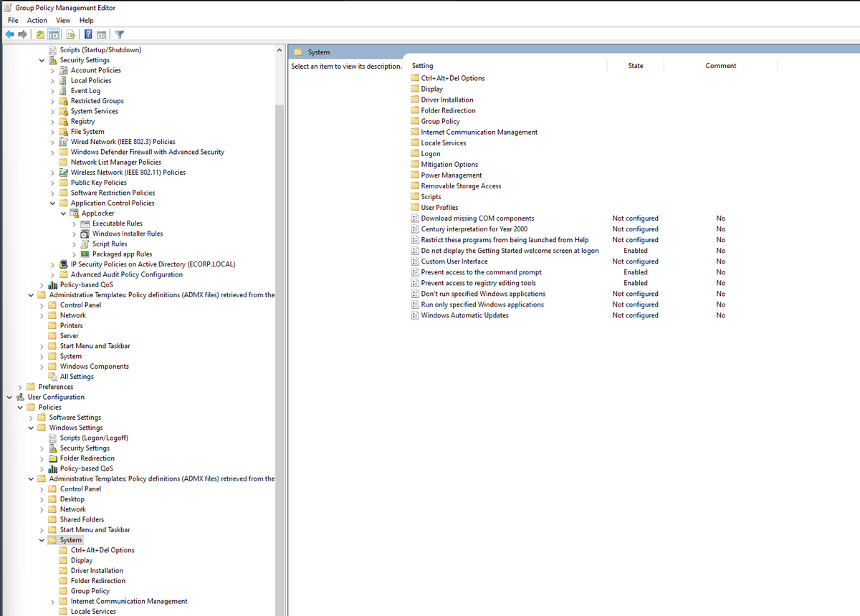Select "Restrict these programs from being launched from Help"
This screenshot has width=860, height=616.
coord(505,240)
